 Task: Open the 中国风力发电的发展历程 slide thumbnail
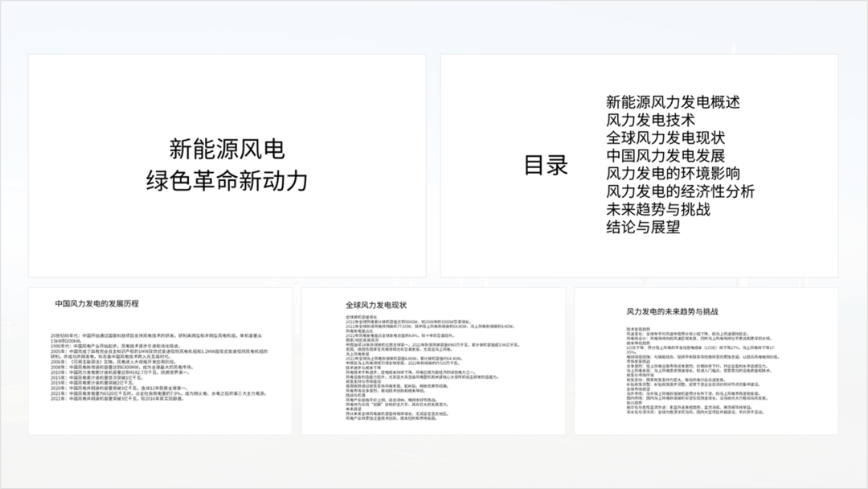coord(160,361)
